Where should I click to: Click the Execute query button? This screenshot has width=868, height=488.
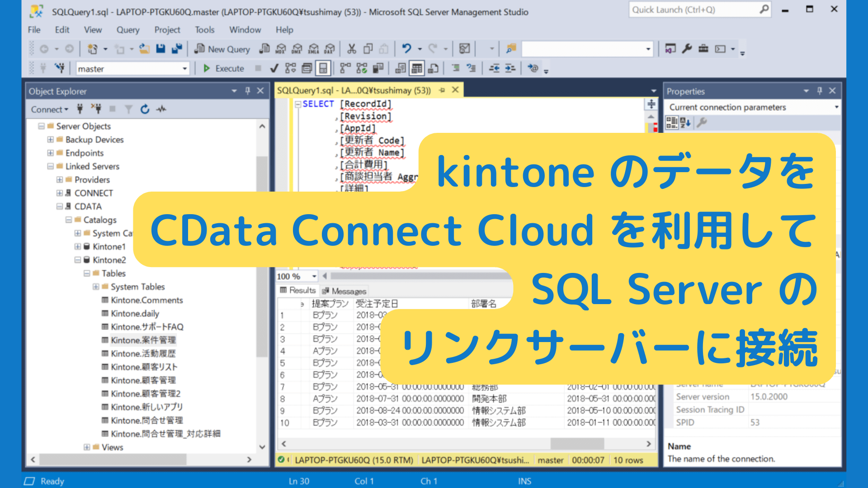(x=224, y=68)
